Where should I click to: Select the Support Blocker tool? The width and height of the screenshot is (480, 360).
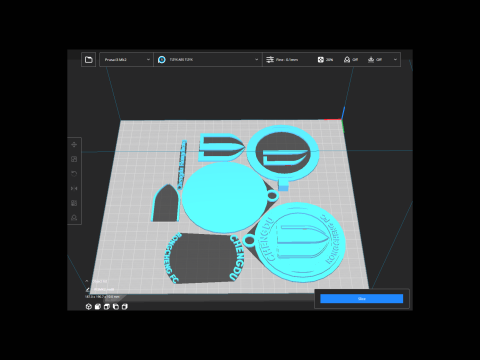(x=74, y=218)
